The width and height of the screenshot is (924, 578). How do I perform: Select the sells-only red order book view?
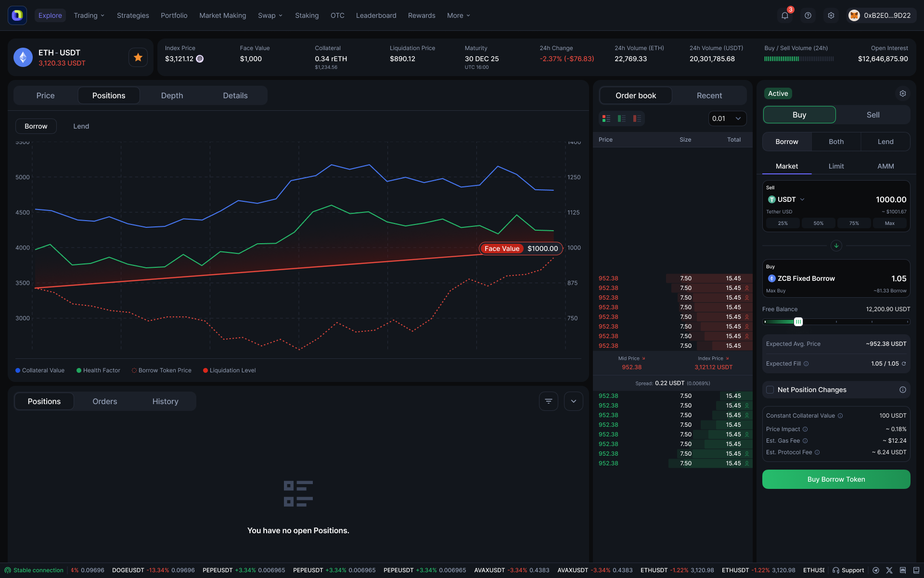click(x=637, y=118)
